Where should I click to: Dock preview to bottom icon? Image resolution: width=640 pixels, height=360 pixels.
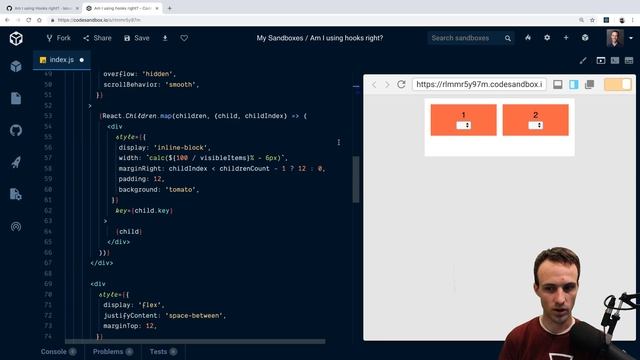pyautogui.click(x=558, y=84)
